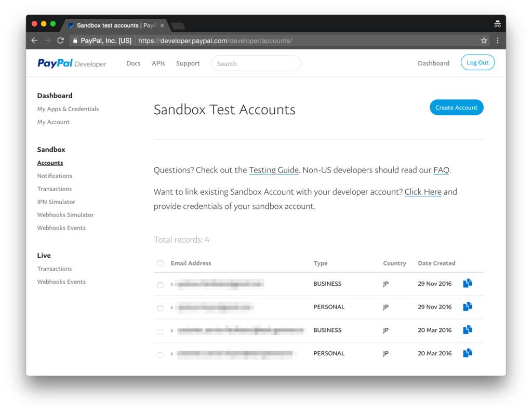Bookmark this page with the star icon
This screenshot has width=532, height=413.
484,41
